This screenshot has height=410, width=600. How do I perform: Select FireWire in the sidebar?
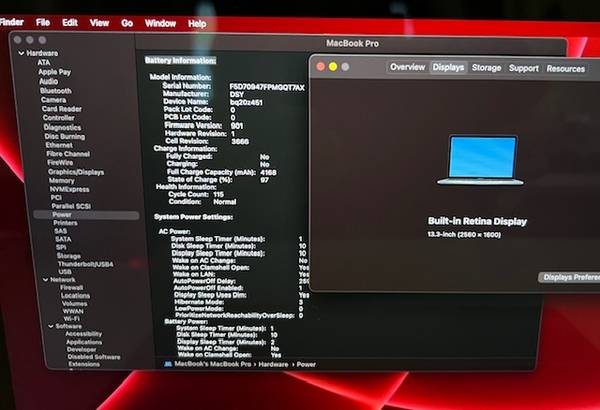coord(60,163)
